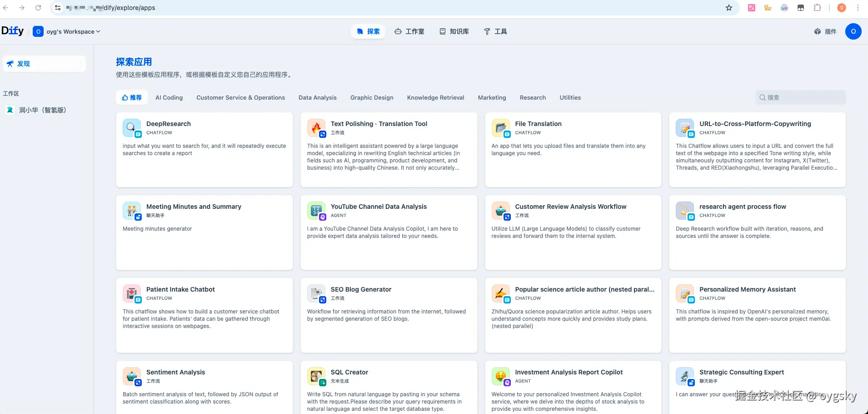868x414 pixels.
Task: Click the Sentiment Analysis robot icon
Action: point(132,377)
